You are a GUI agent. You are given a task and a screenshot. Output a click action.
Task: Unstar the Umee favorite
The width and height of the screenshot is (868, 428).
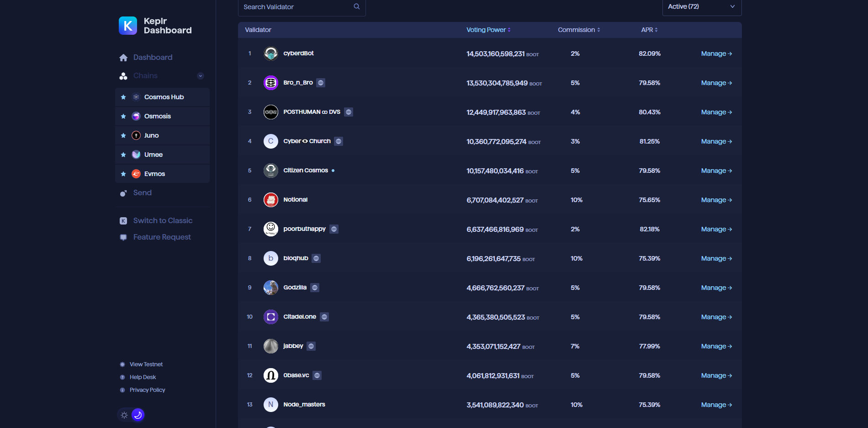click(123, 155)
